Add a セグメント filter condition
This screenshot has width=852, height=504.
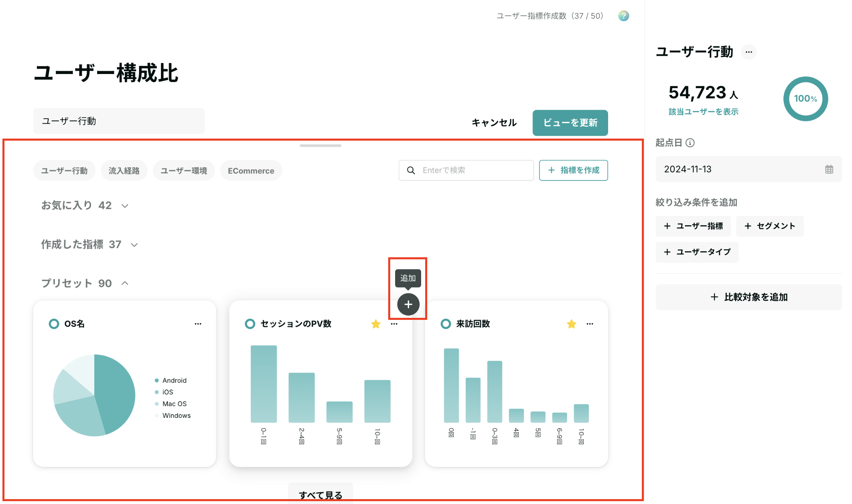point(770,226)
